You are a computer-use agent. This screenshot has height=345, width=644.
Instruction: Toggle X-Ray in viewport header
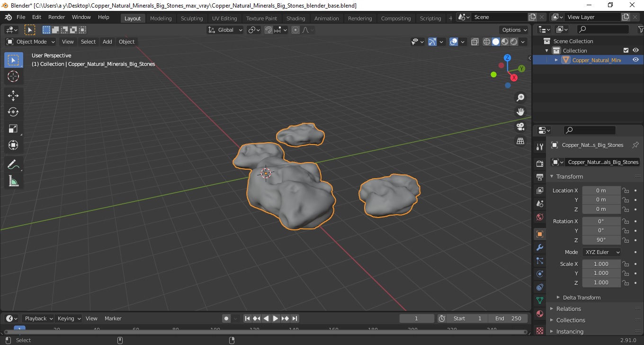475,42
